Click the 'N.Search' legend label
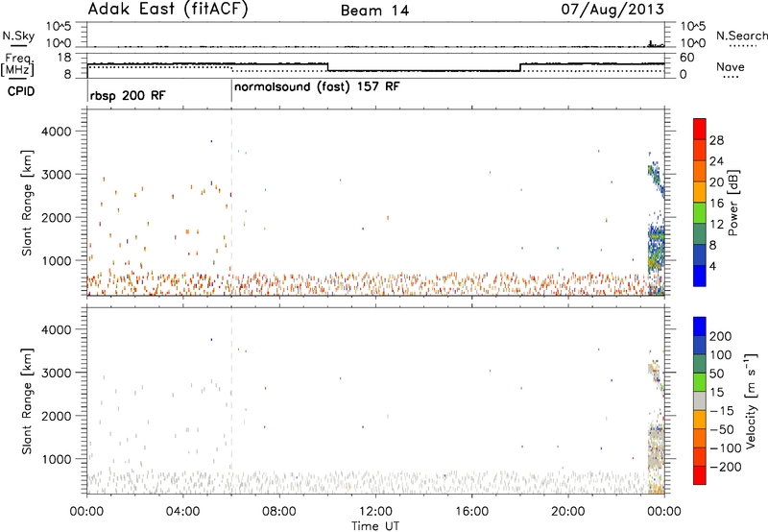This screenshot has width=768, height=532. 742,36
